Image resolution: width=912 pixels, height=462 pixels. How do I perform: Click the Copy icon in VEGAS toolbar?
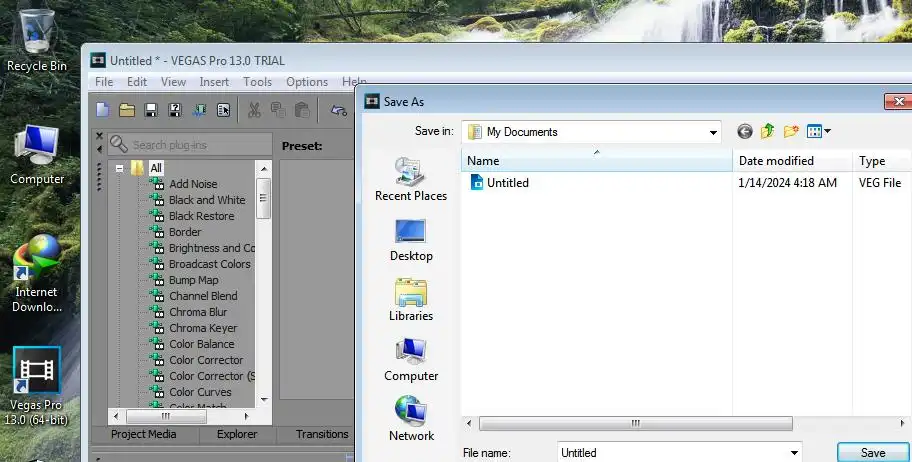(278, 110)
